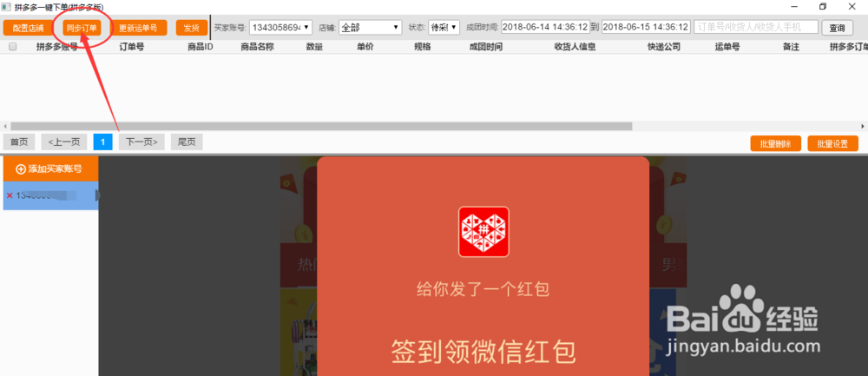Image resolution: width=868 pixels, height=376 pixels.
Task: Go to 首页 first page
Action: click(x=19, y=142)
